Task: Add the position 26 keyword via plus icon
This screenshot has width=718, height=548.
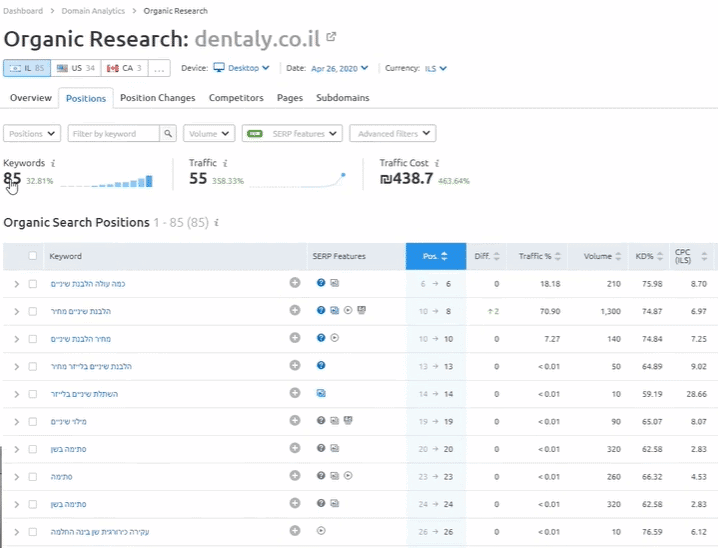Action: 295,531
